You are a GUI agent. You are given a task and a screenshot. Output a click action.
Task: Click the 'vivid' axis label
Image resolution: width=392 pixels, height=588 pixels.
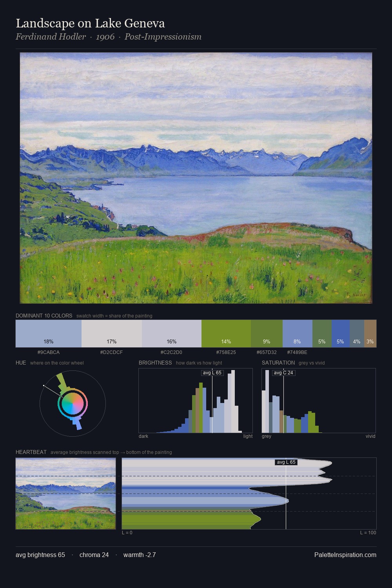point(370,436)
